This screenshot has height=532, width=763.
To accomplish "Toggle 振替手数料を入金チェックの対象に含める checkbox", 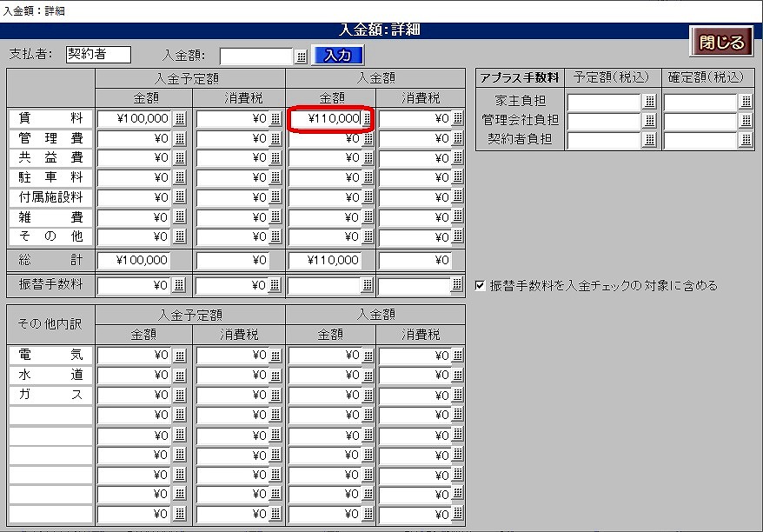I will point(481,285).
